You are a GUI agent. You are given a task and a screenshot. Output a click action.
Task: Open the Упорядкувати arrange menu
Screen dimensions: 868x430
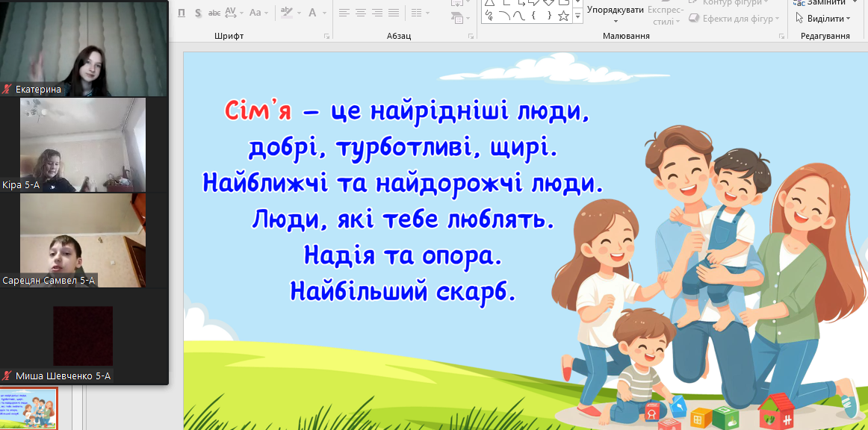[x=615, y=10]
